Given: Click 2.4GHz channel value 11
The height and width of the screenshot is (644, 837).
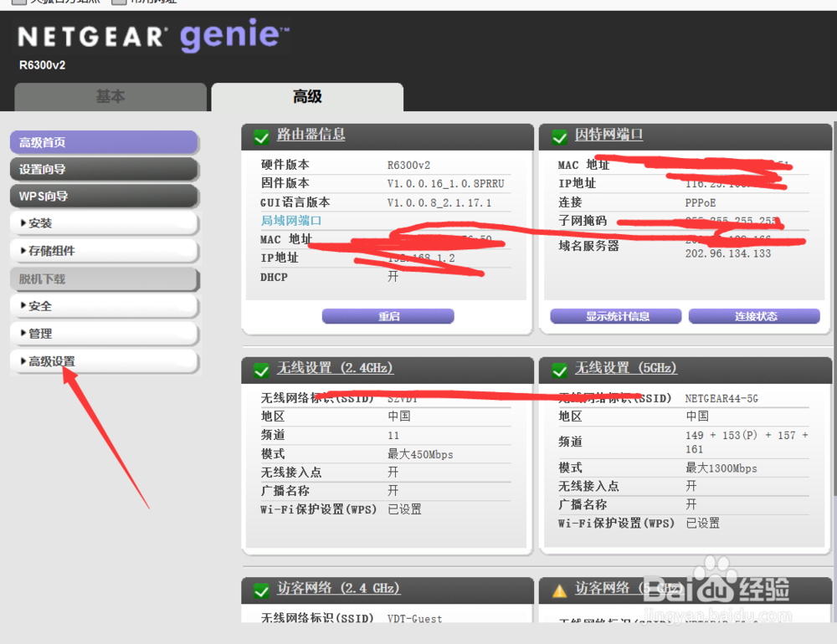Looking at the screenshot, I should 393,436.
